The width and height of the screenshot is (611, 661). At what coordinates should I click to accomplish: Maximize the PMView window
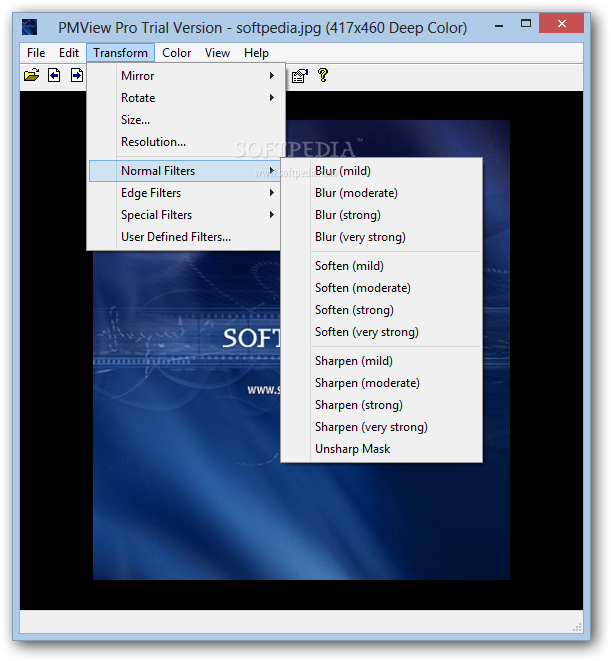[526, 24]
